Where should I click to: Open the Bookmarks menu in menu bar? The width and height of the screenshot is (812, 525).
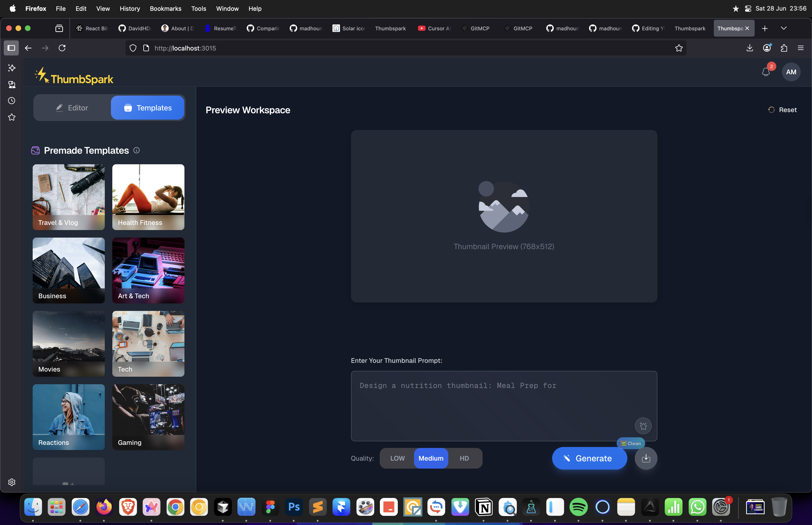click(165, 8)
